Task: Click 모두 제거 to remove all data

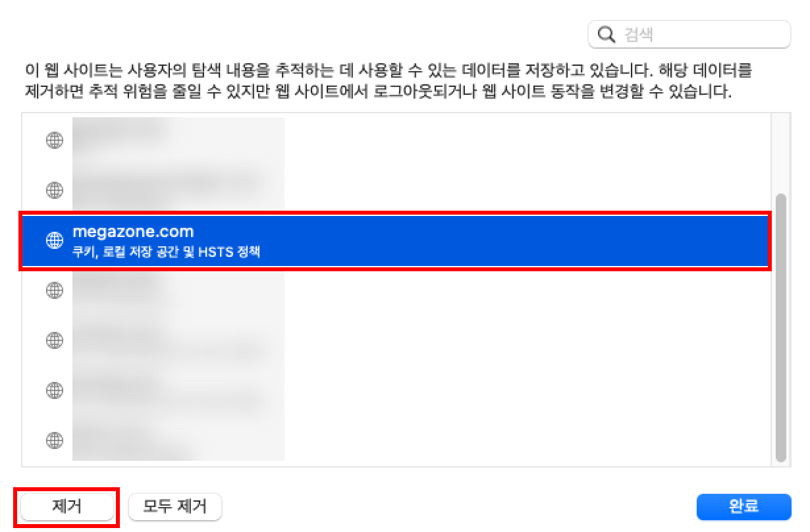Action: tap(175, 506)
